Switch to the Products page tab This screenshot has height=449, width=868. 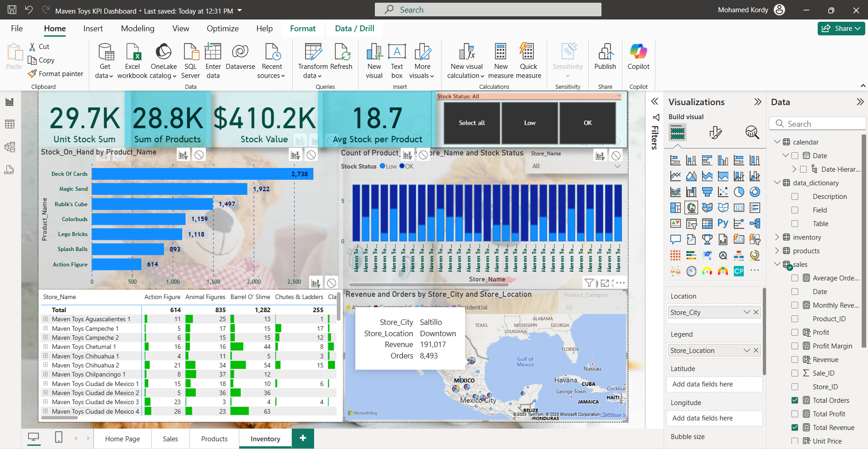(x=214, y=439)
